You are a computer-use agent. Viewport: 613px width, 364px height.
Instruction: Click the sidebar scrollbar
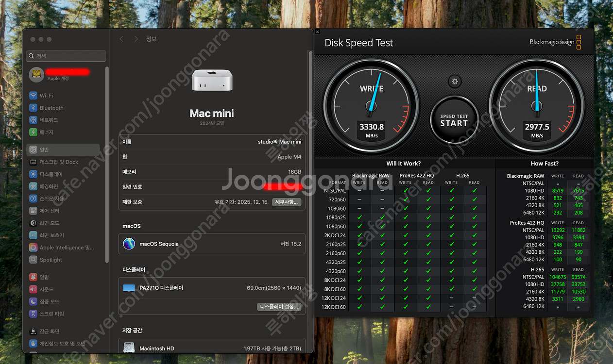pos(107,165)
